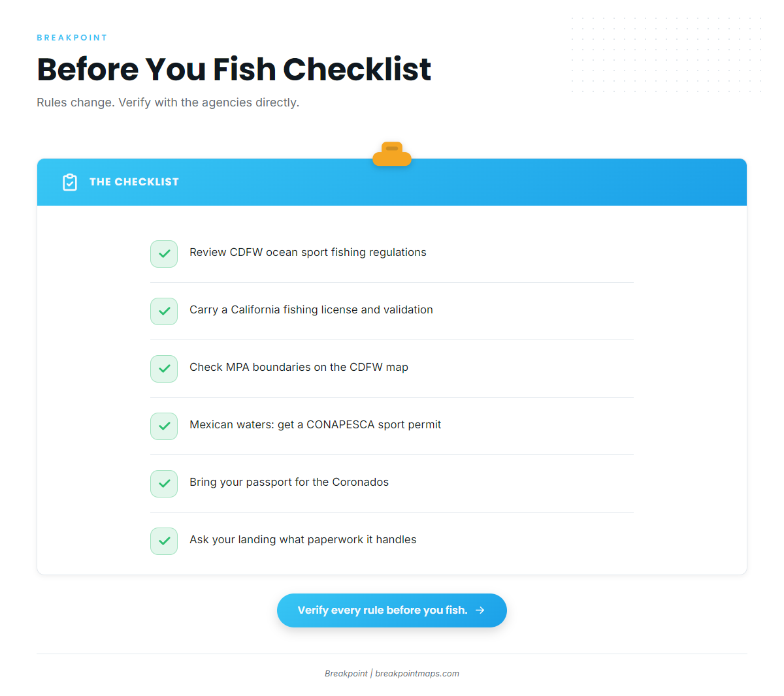Click arrow icon in Verify every rule button
784x696 pixels.
480,610
